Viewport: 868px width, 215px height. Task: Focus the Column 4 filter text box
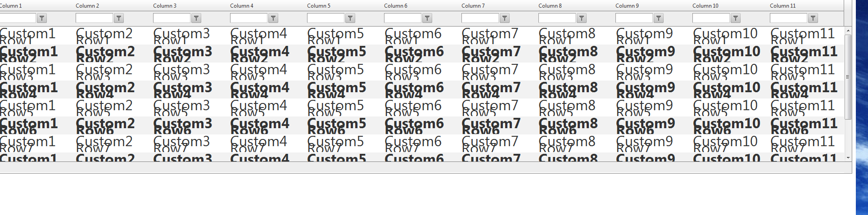coord(249,18)
